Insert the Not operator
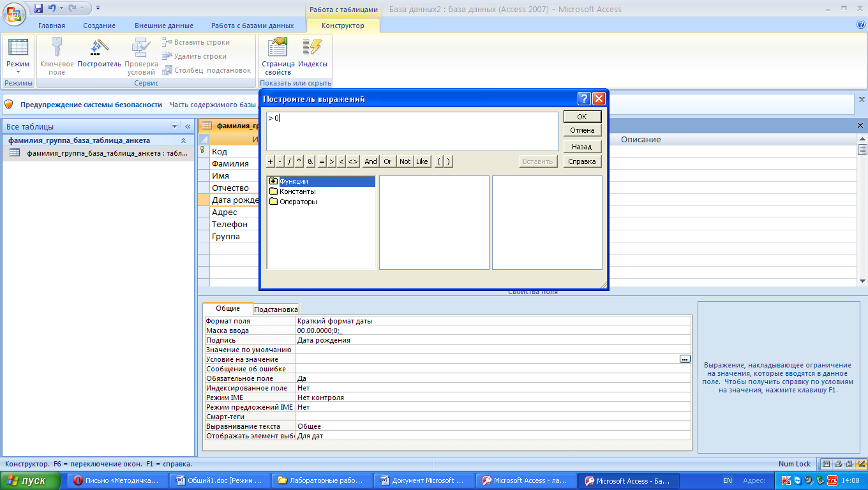The width and height of the screenshot is (868, 490). click(x=405, y=161)
